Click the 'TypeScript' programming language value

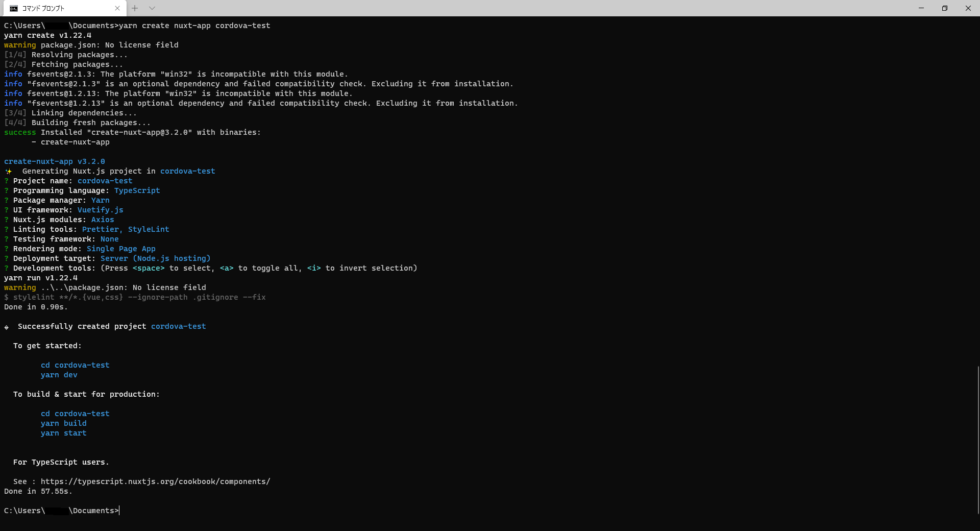(137, 190)
